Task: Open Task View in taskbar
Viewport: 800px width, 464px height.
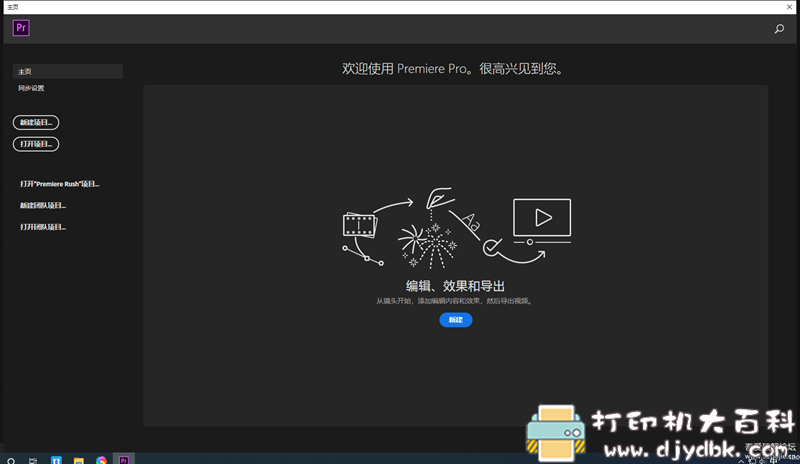Action: pyautogui.click(x=33, y=460)
